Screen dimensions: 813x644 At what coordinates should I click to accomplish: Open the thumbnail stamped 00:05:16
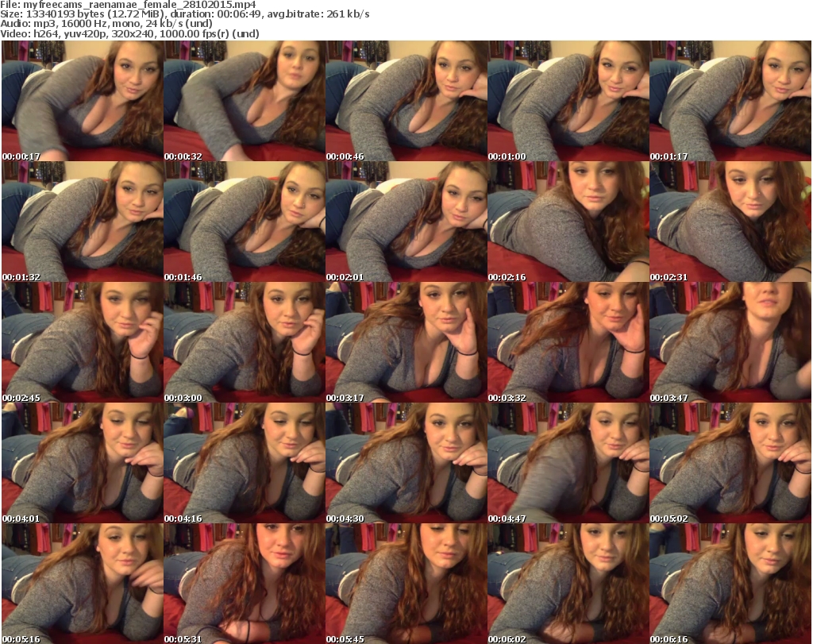83,584
